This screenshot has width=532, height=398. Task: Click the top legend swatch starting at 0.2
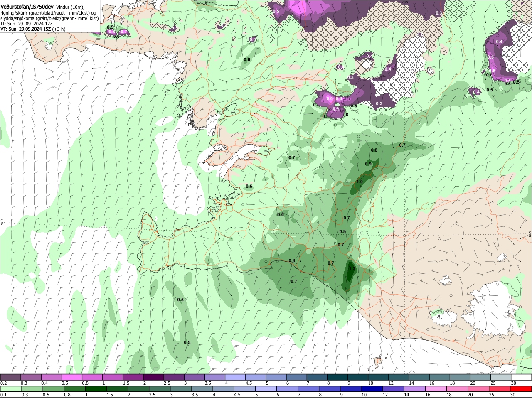pyautogui.click(x=11, y=377)
